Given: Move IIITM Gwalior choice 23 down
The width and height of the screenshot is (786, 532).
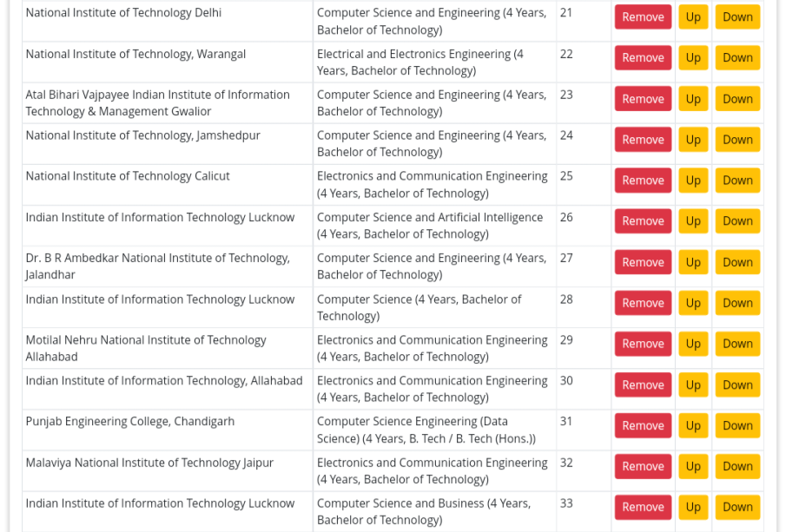Looking at the screenshot, I should [x=737, y=99].
